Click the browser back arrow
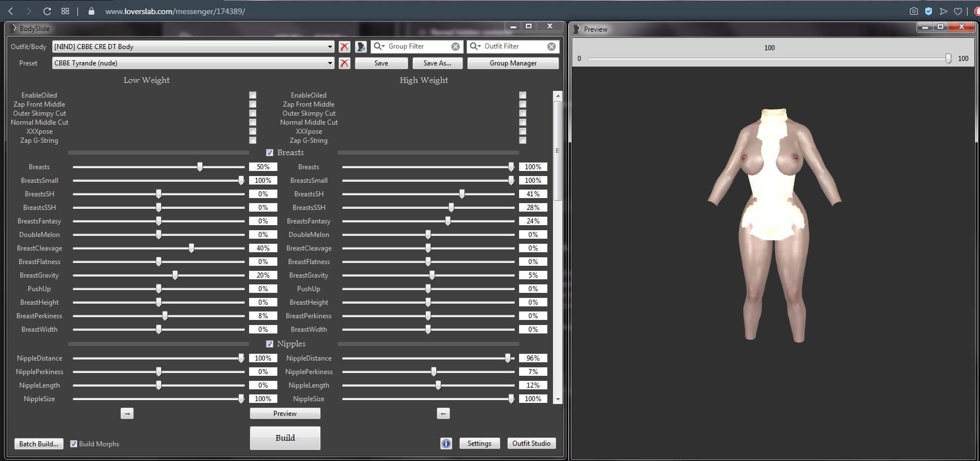Viewport: 980px width, 461px height. [x=11, y=11]
